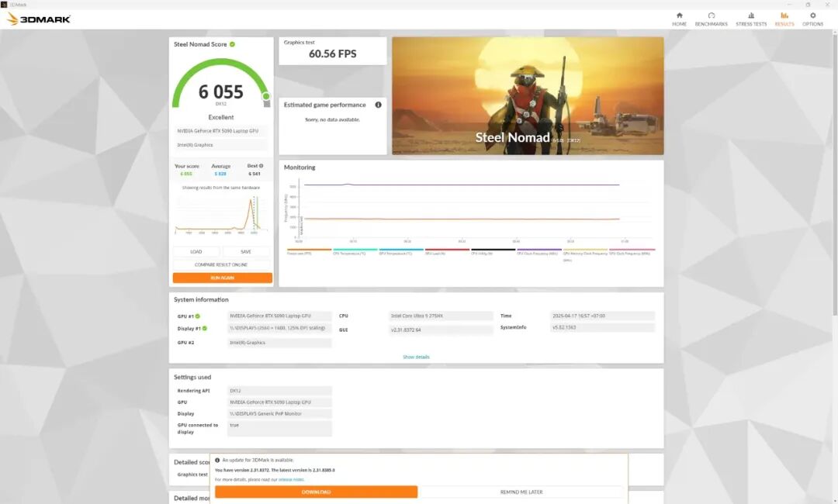838x504 pixels.
Task: Click COMPARE RESULT ONLINE button
Action: pos(221,264)
